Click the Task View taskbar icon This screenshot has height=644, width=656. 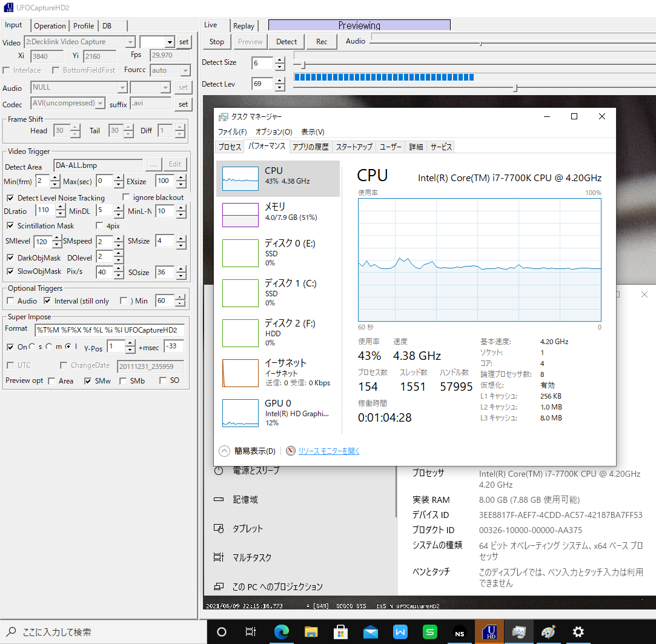click(251, 632)
